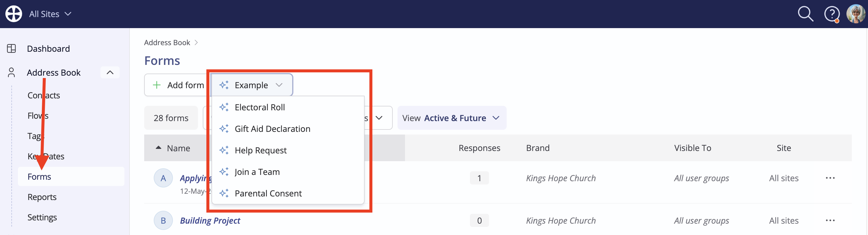
Task: Select Gift Aid Declaration example form
Action: coord(288,129)
